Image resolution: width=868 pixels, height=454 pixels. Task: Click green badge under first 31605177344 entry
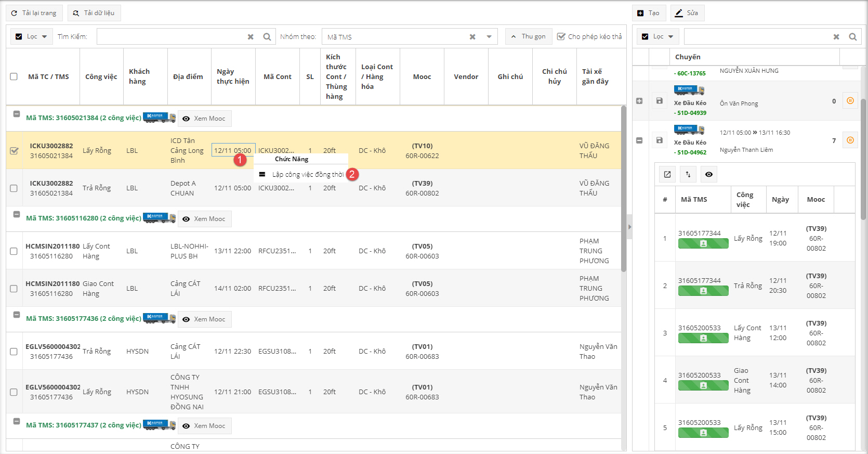703,243
